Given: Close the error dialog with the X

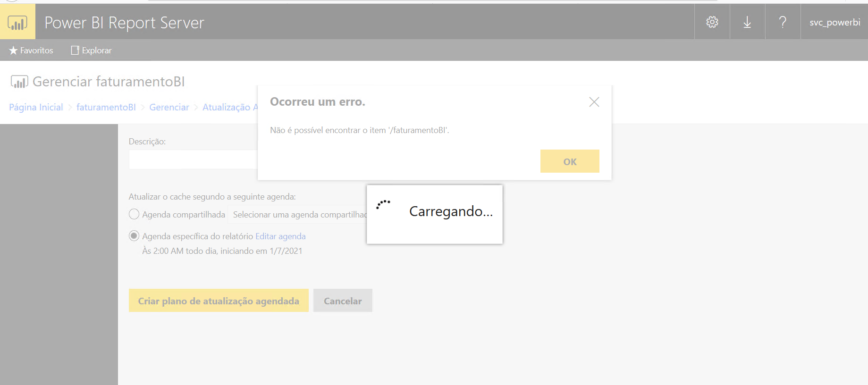Looking at the screenshot, I should point(594,102).
